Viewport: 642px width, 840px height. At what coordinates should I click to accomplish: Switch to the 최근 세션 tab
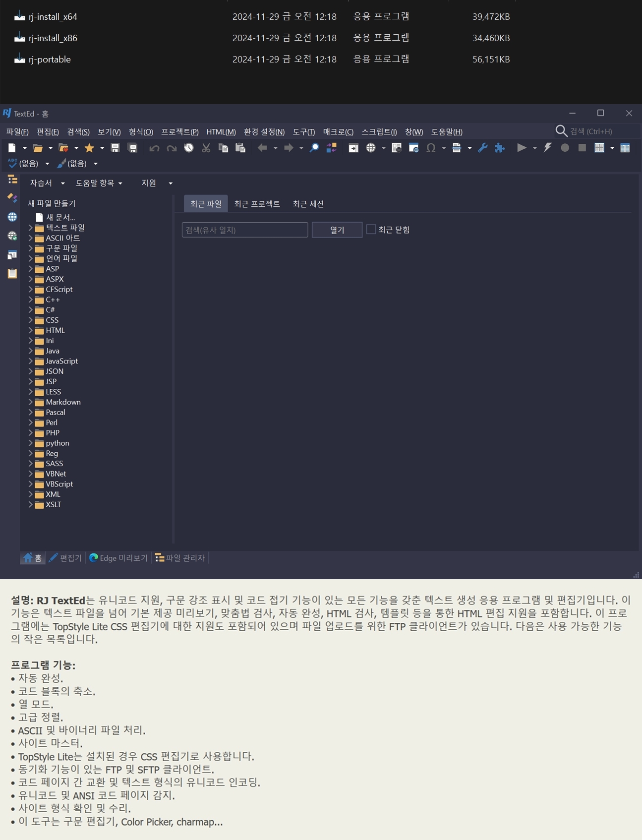[x=308, y=204]
